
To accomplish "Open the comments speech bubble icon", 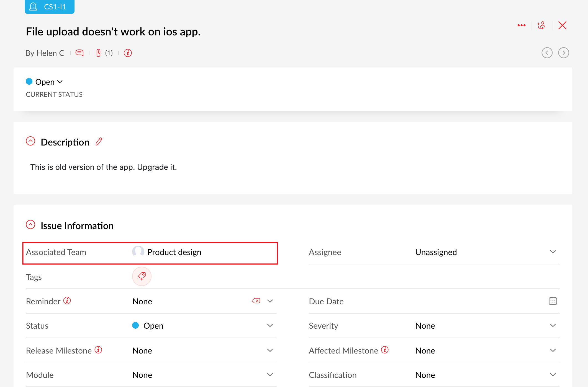I will (x=79, y=53).
